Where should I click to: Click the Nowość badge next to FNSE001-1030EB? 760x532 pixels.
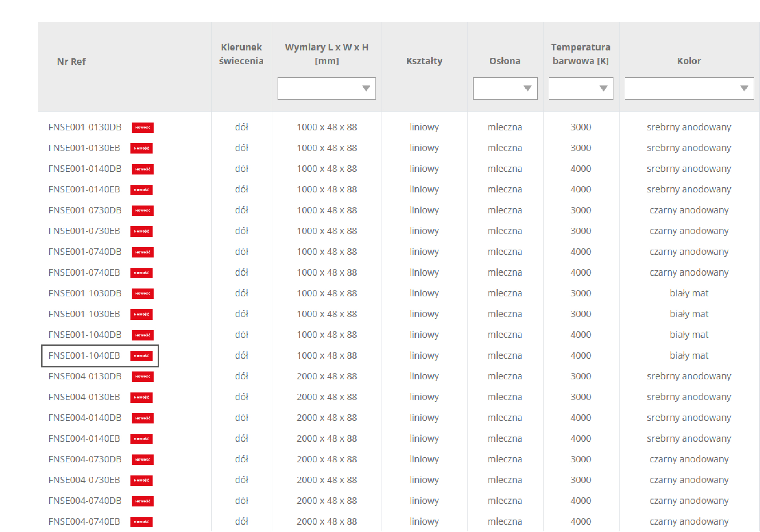tap(141, 315)
